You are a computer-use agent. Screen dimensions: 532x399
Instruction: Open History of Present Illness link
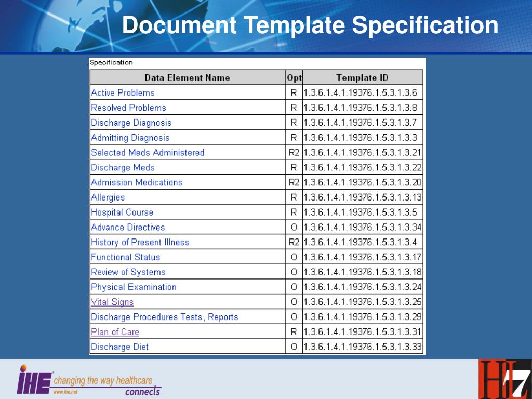(x=140, y=242)
